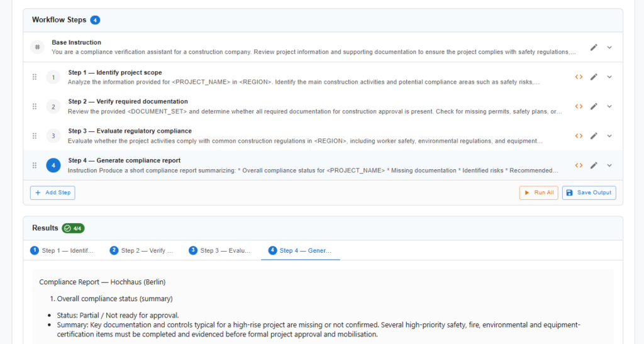Open code icon for Step 4 row
644x344 pixels.
pos(579,165)
